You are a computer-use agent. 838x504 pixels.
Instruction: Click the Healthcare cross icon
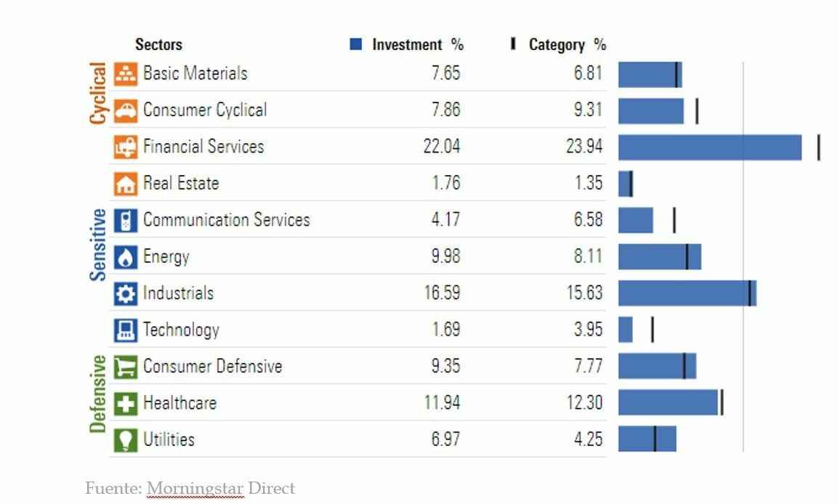tap(126, 403)
